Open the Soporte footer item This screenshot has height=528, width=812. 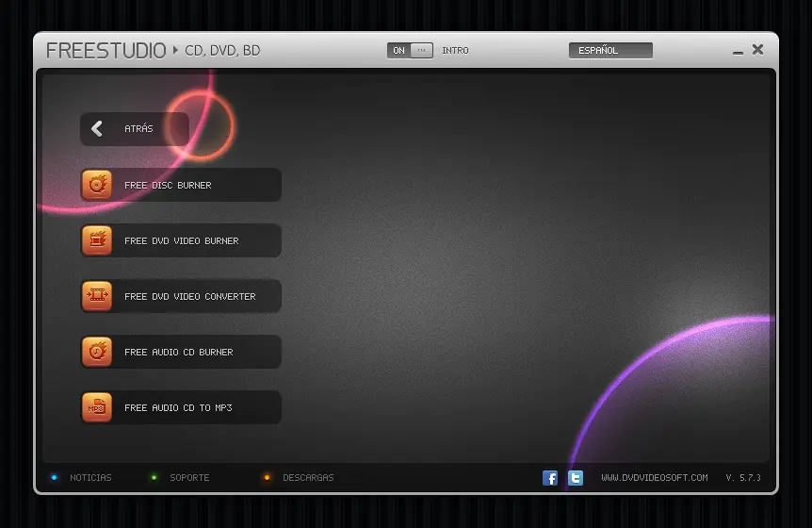tap(189, 478)
